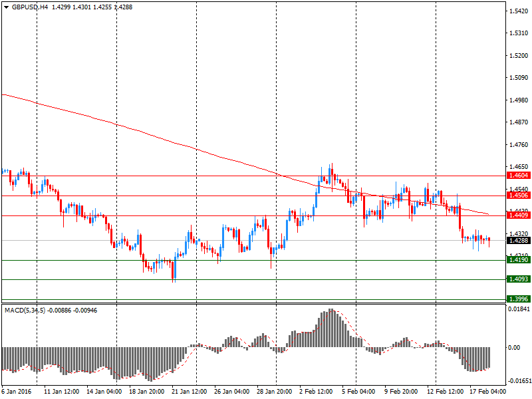
Task: Click the 0.00 MACD zero level label
Action: tap(513, 347)
